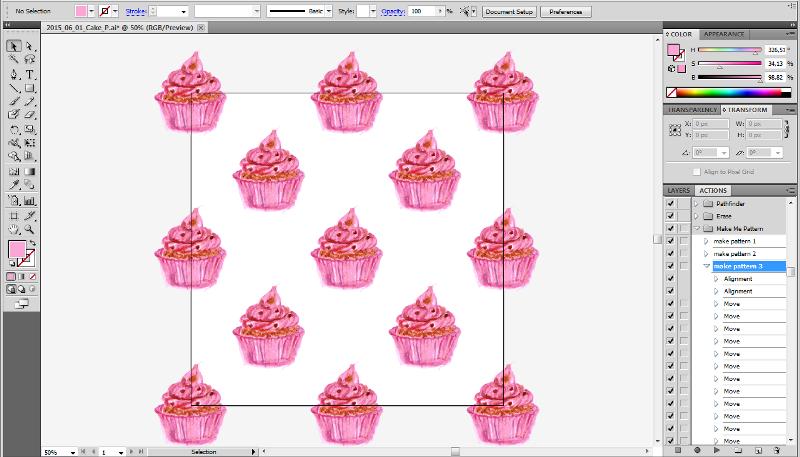Swap fill and stroke colors arrow
Image resolution: width=800 pixels, height=457 pixels.
click(x=32, y=243)
